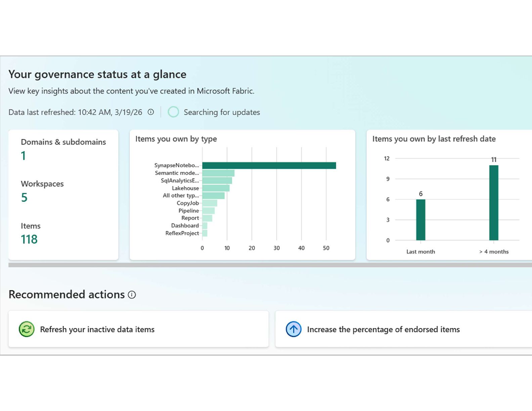
Task: Click the 'ReflexProject' axis label
Action: (x=182, y=233)
